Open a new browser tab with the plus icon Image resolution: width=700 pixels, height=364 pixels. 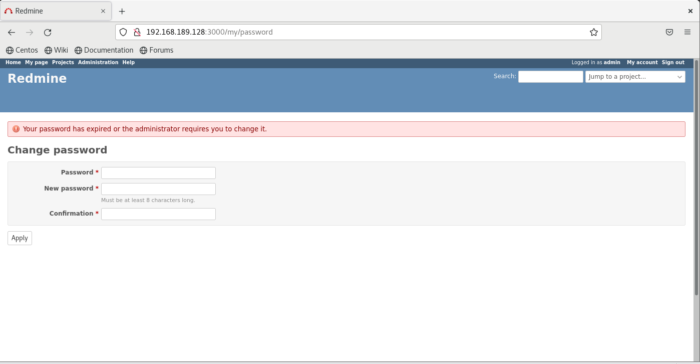point(122,11)
